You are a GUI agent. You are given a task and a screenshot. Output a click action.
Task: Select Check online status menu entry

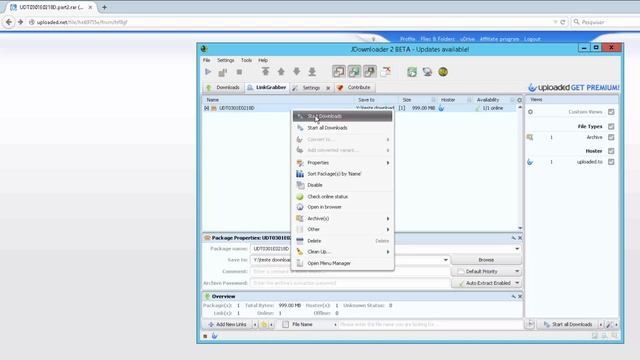pyautogui.click(x=342, y=196)
